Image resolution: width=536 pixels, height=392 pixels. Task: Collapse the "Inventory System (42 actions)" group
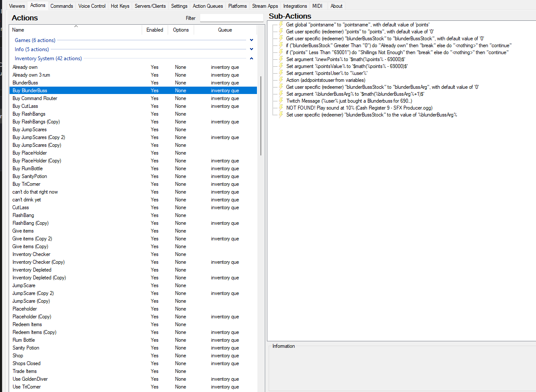pyautogui.click(x=251, y=58)
